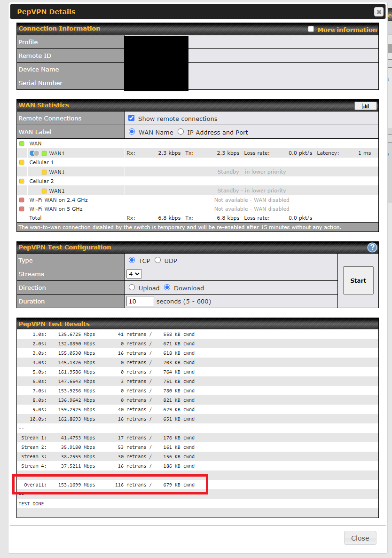Set test direction to Upload

(x=132, y=287)
